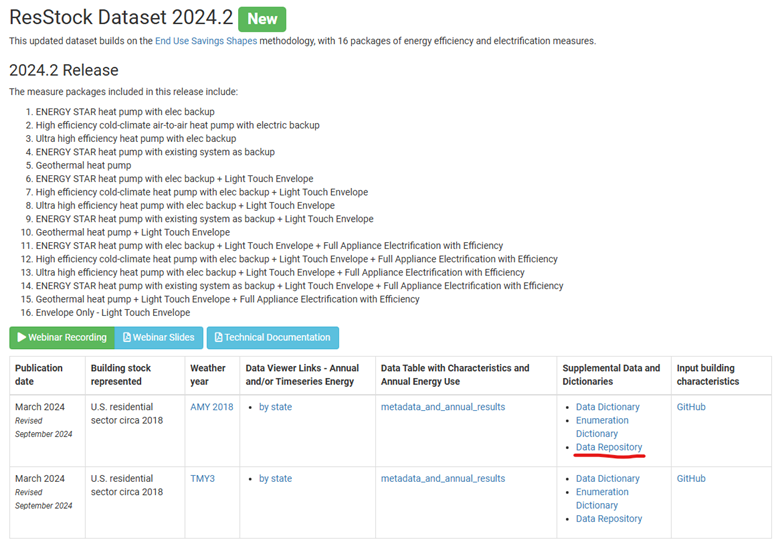Viewport: 780px width, 540px height.
Task: Open Enumeration Dictionary in the AMY 2018 row
Action: pos(602,427)
